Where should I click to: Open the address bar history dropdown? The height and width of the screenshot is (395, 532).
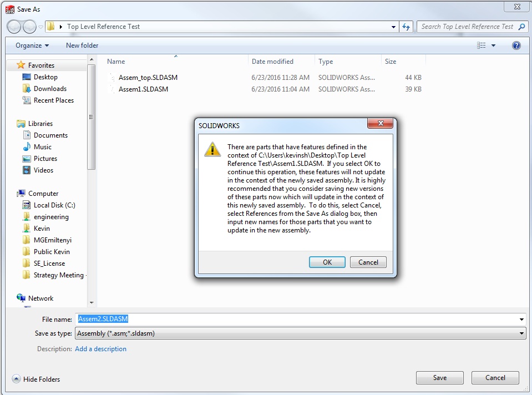pos(393,27)
